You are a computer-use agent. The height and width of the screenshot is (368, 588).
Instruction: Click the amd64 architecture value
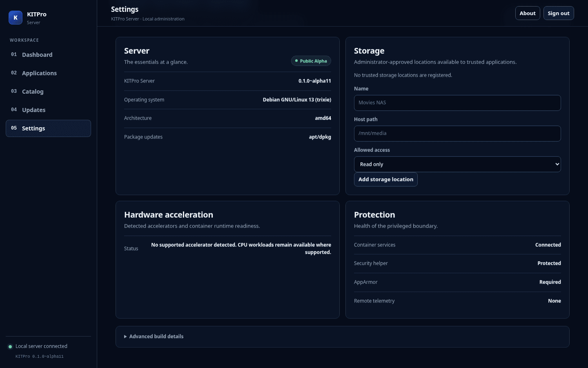coord(323,118)
